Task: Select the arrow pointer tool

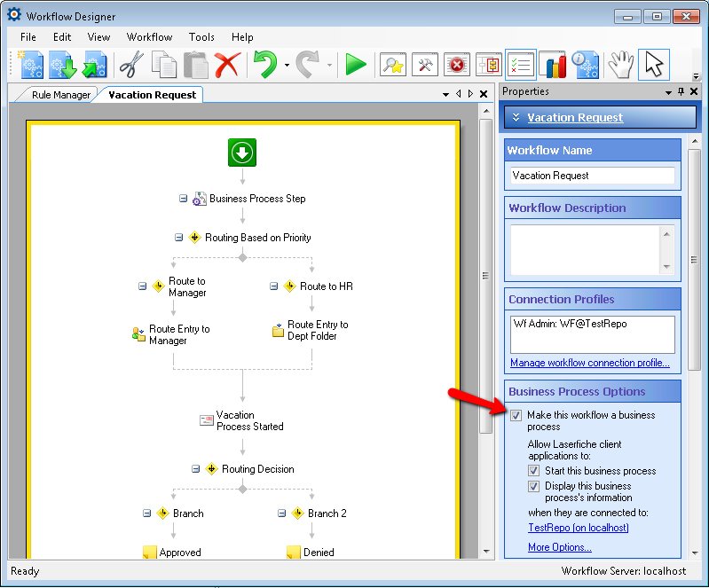Action: [x=653, y=65]
